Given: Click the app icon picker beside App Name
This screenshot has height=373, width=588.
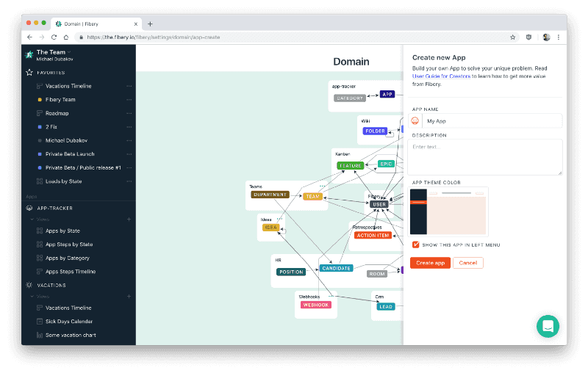Looking at the screenshot, I should 415,121.
